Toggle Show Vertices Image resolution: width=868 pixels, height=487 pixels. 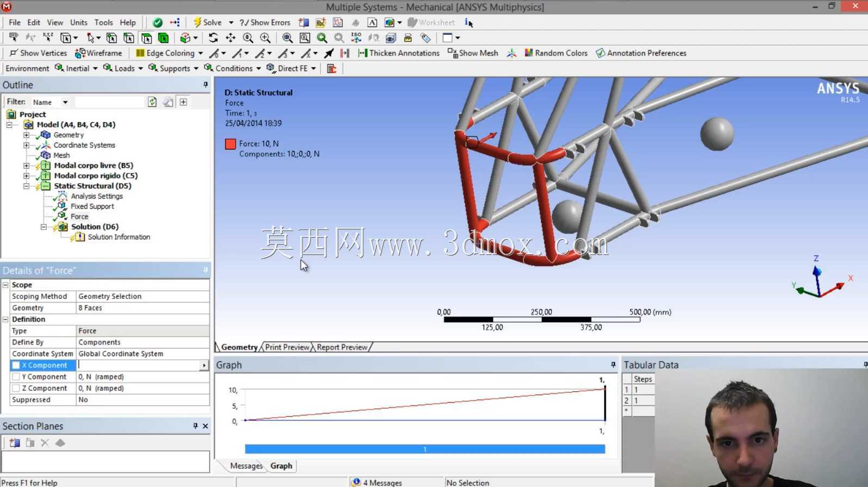[x=38, y=53]
